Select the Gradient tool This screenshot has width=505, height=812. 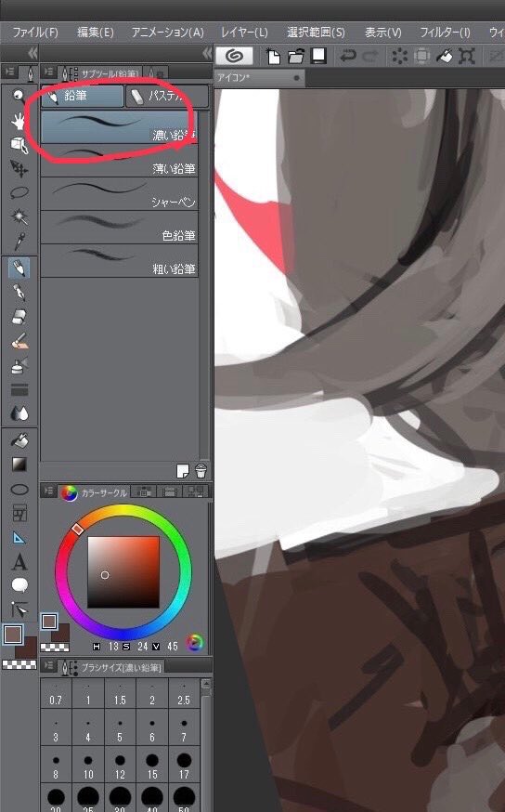click(x=19, y=465)
